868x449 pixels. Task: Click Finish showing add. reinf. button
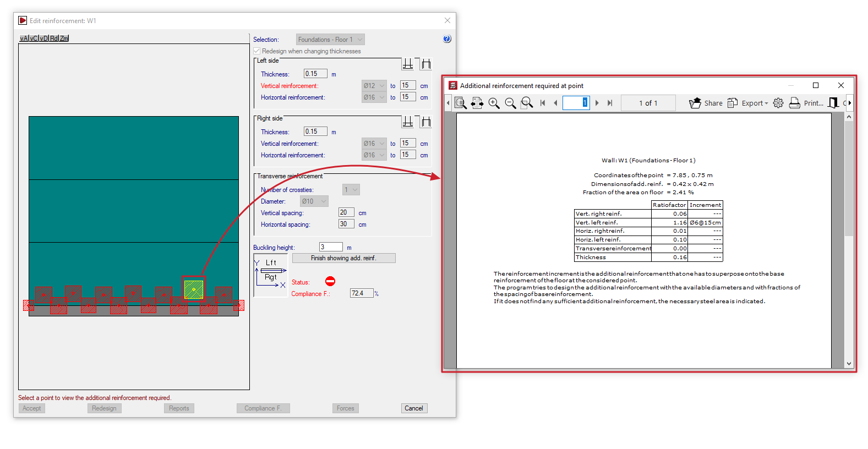tap(343, 258)
